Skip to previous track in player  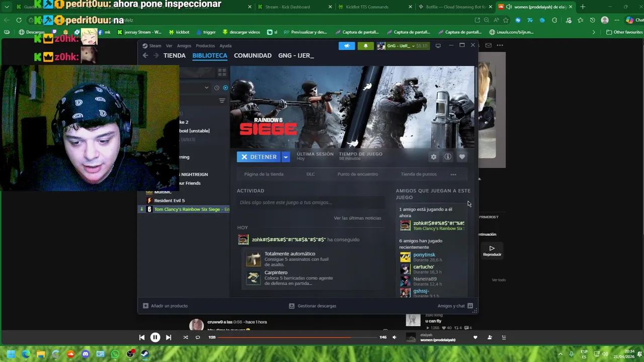click(x=142, y=337)
